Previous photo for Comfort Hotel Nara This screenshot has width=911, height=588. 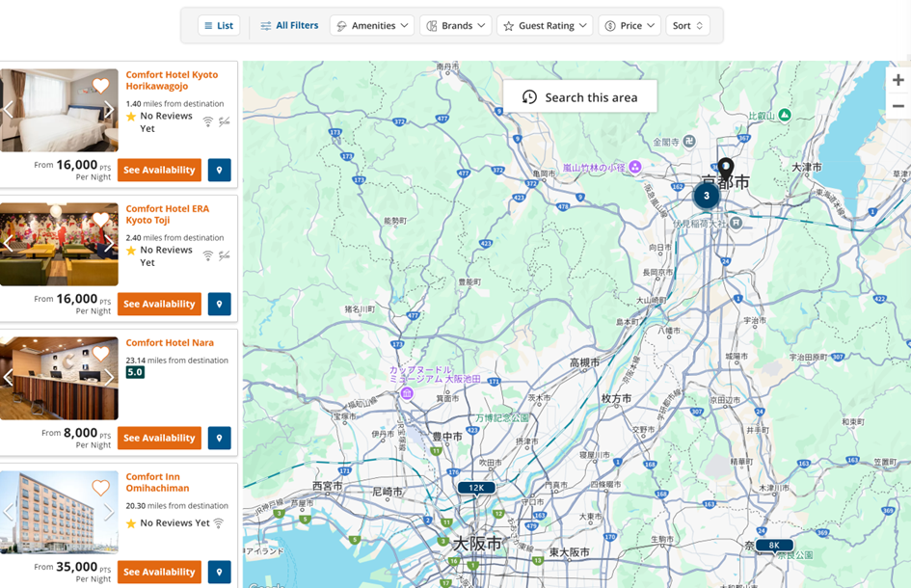(x=8, y=378)
